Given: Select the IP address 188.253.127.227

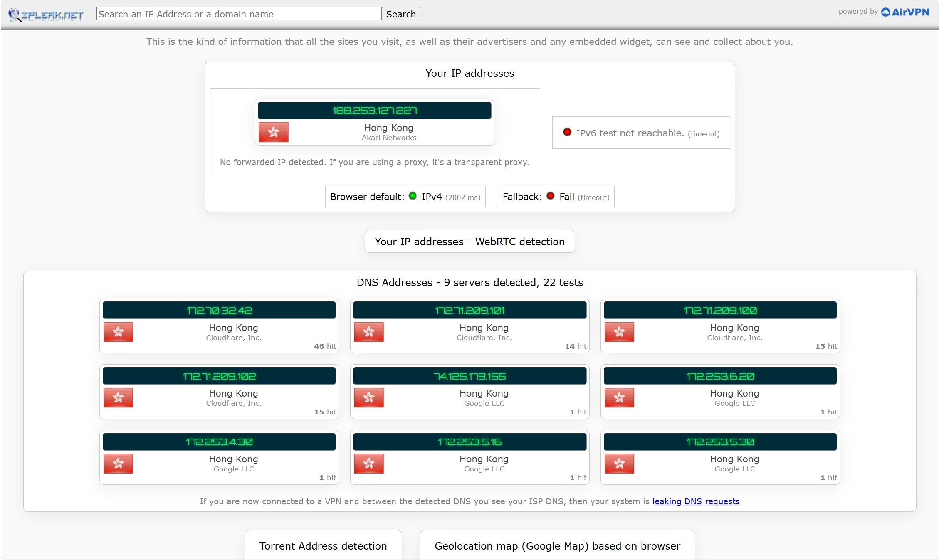Looking at the screenshot, I should click(374, 110).
